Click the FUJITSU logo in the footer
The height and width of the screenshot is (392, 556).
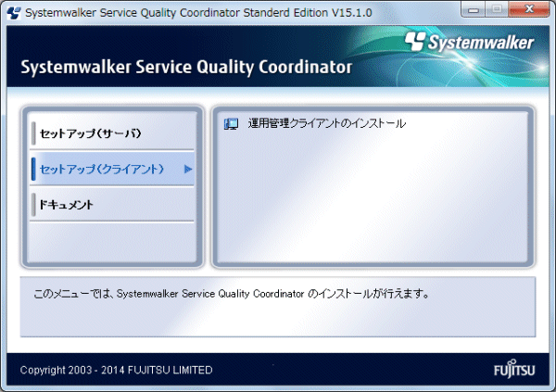pyautogui.click(x=514, y=368)
